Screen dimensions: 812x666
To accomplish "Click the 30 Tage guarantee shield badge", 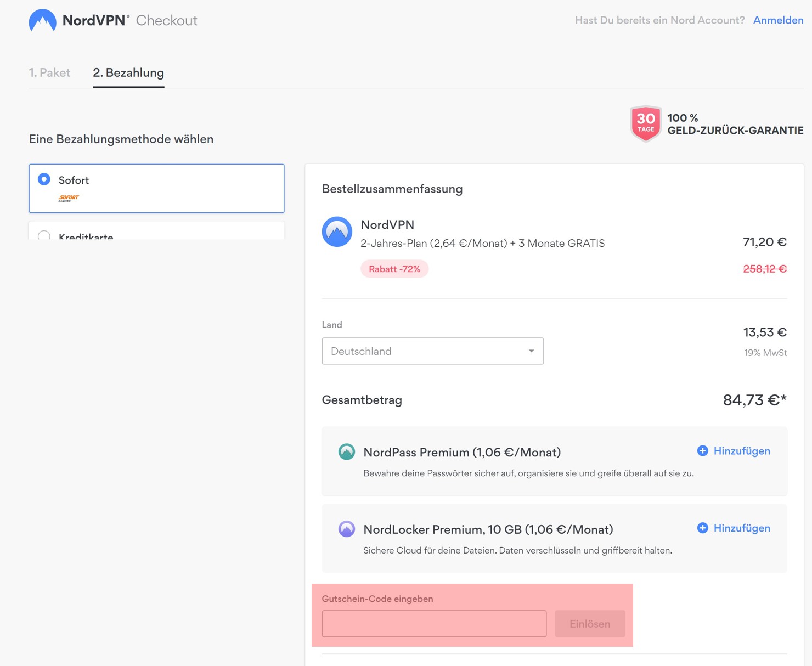I will pos(646,123).
